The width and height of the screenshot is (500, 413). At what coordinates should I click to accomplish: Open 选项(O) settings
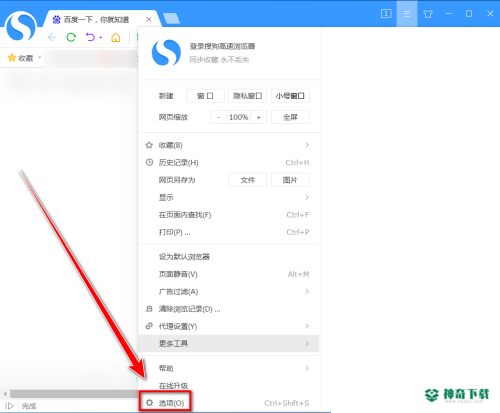[x=229, y=403]
